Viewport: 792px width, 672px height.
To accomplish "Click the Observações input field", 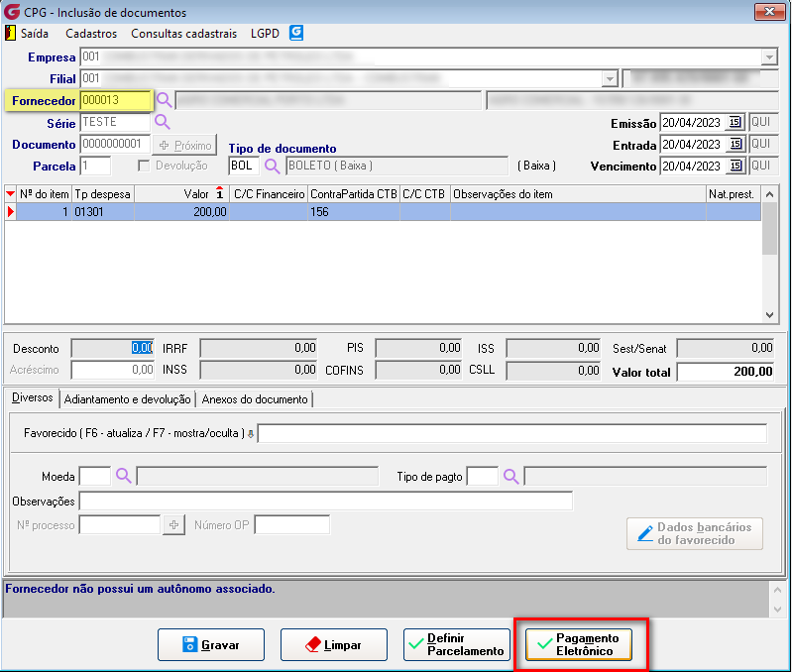I will click(x=326, y=501).
